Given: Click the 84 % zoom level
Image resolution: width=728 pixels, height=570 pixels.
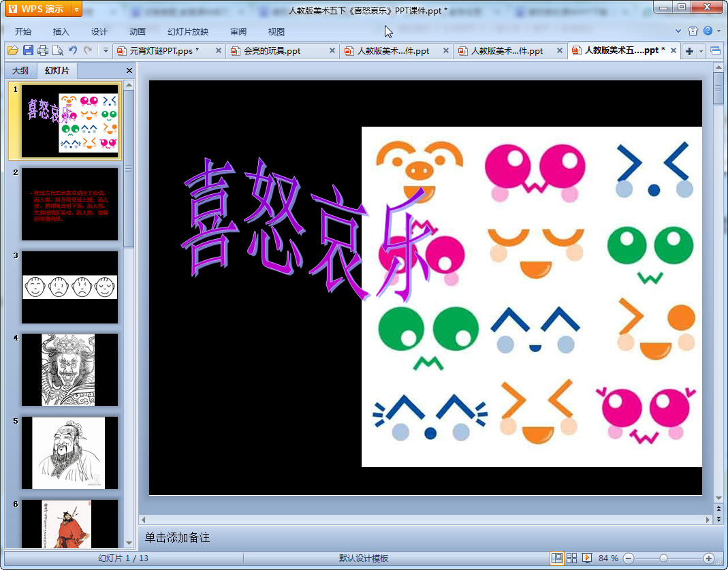Looking at the screenshot, I should coord(608,558).
